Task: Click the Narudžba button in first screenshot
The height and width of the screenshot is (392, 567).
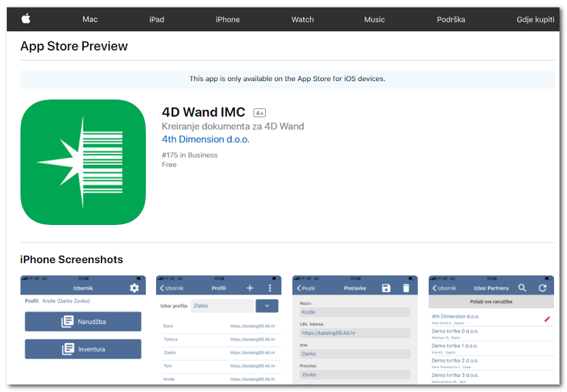Action: pyautogui.click(x=83, y=322)
